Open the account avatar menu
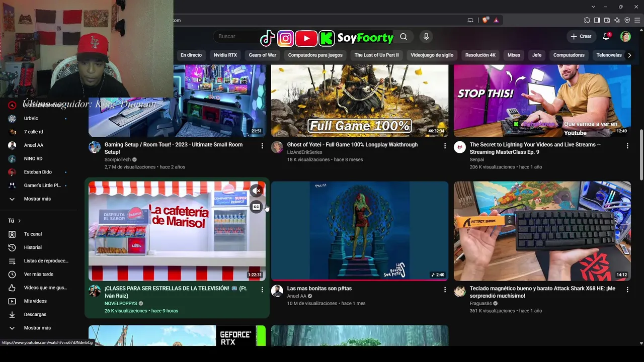Screen dimensions: 644x362 click(625, 36)
